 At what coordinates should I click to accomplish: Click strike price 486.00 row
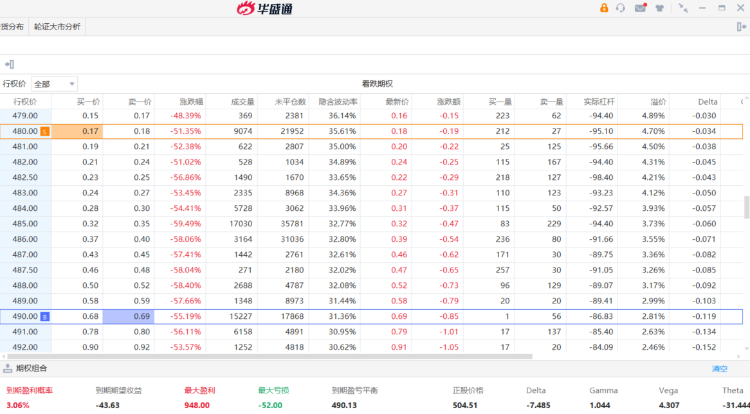25,239
